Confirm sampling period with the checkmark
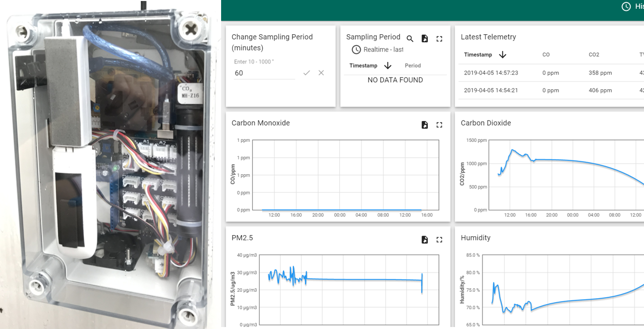This screenshot has height=329, width=644. click(306, 73)
